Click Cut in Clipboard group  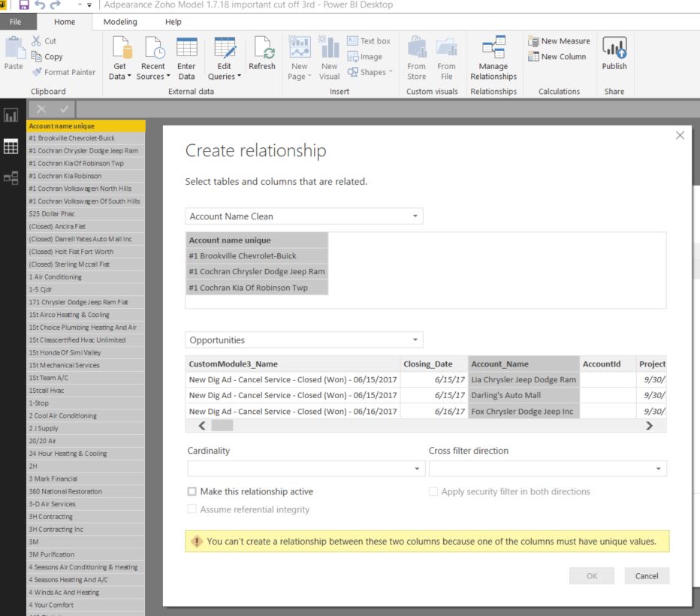44,41
